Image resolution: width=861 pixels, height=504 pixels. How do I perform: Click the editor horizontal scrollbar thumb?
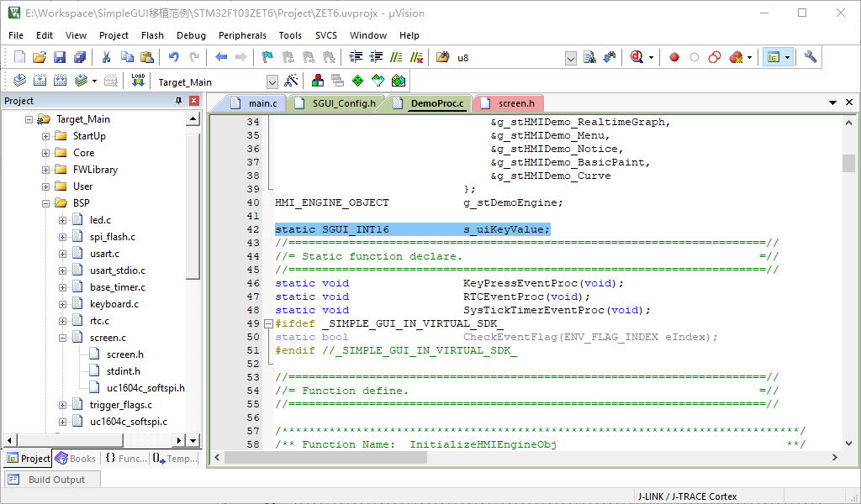pos(325,457)
